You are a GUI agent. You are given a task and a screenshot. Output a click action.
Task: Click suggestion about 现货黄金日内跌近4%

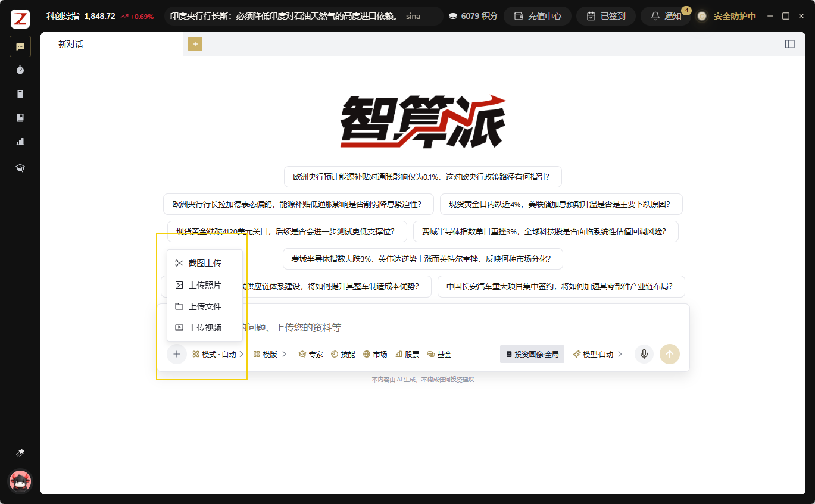(x=561, y=204)
